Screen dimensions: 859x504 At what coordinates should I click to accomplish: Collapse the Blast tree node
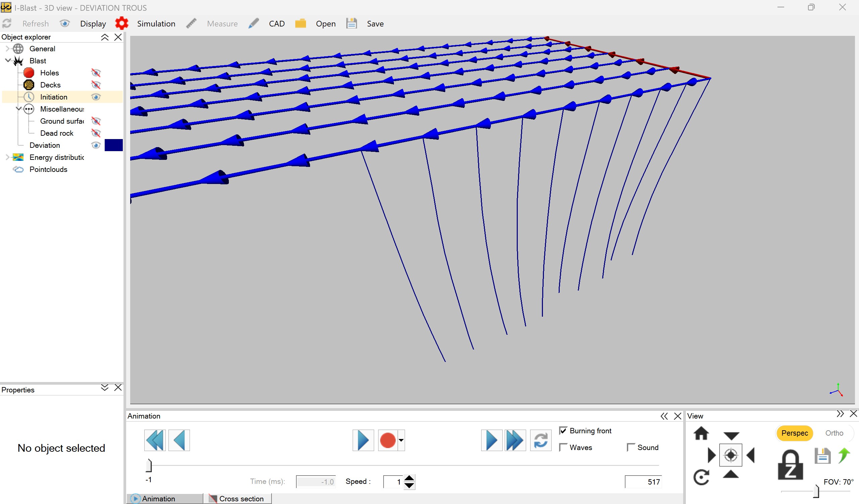[8, 60]
